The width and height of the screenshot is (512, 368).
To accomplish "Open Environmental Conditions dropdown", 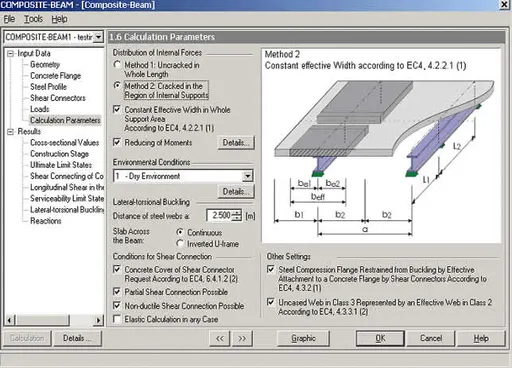I will point(248,176).
